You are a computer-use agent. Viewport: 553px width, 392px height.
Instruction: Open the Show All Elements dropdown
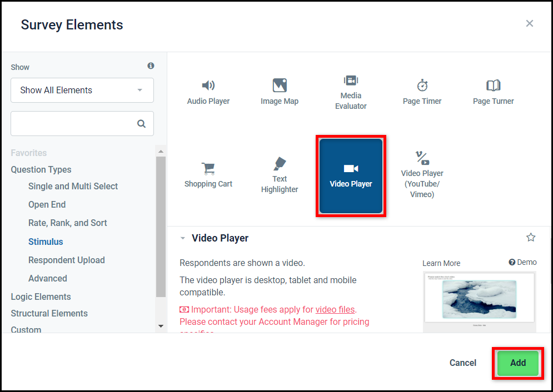(82, 90)
